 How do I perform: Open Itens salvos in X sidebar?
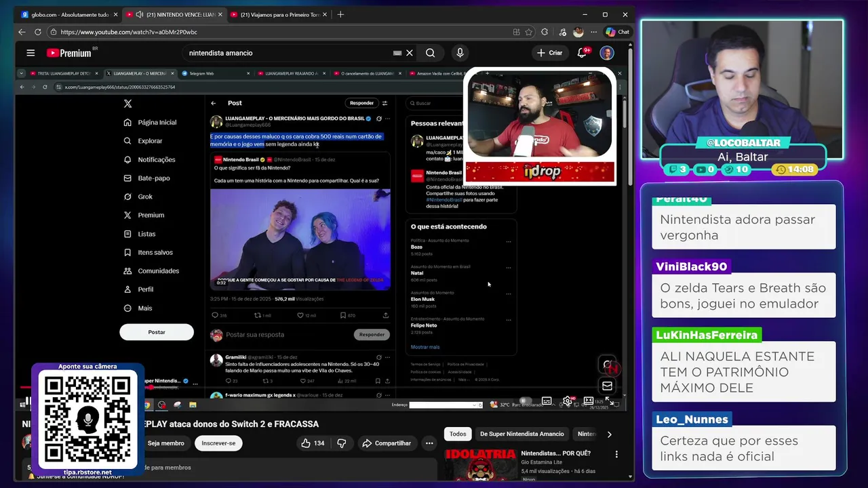[148, 252]
